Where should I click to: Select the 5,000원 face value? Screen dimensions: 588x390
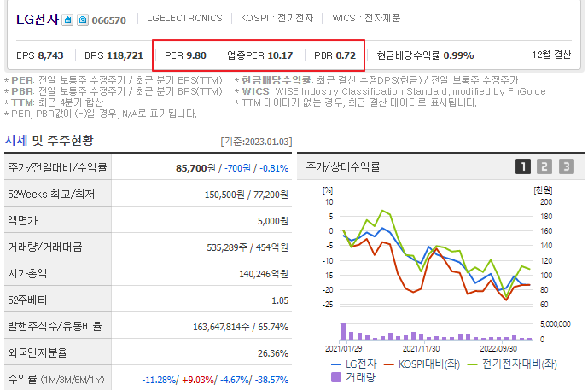click(272, 221)
